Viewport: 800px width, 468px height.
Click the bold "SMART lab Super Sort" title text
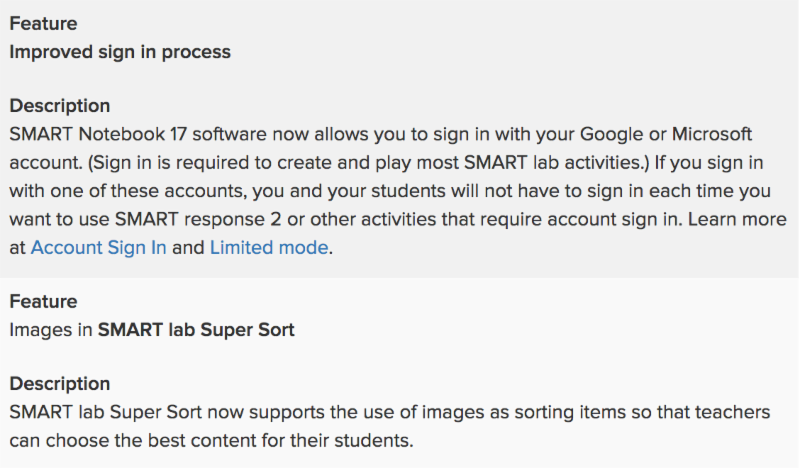pos(196,329)
